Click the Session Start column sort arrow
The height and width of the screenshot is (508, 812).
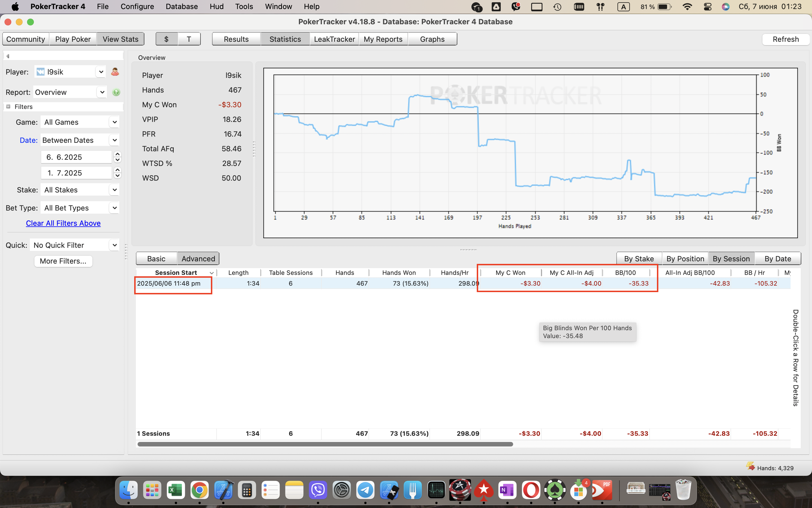click(x=211, y=272)
